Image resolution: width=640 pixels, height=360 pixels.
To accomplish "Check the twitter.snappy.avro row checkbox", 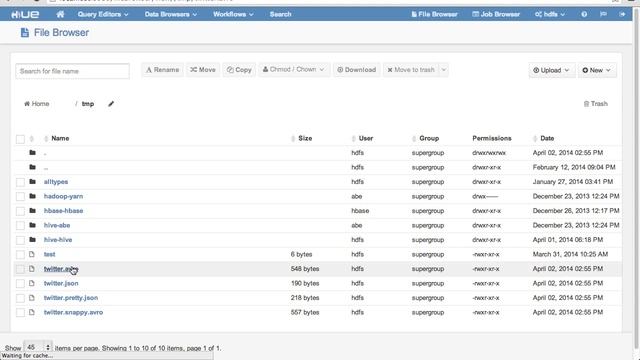I will (20, 313).
